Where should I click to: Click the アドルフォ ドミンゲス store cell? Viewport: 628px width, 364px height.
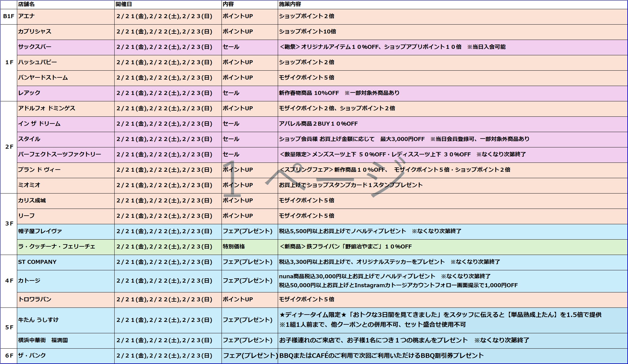coord(66,109)
